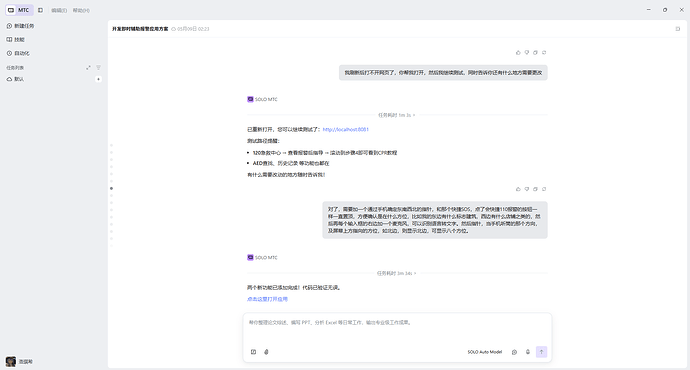Open the 点击这里打开应用 link
The image size is (690, 370).
(267, 299)
